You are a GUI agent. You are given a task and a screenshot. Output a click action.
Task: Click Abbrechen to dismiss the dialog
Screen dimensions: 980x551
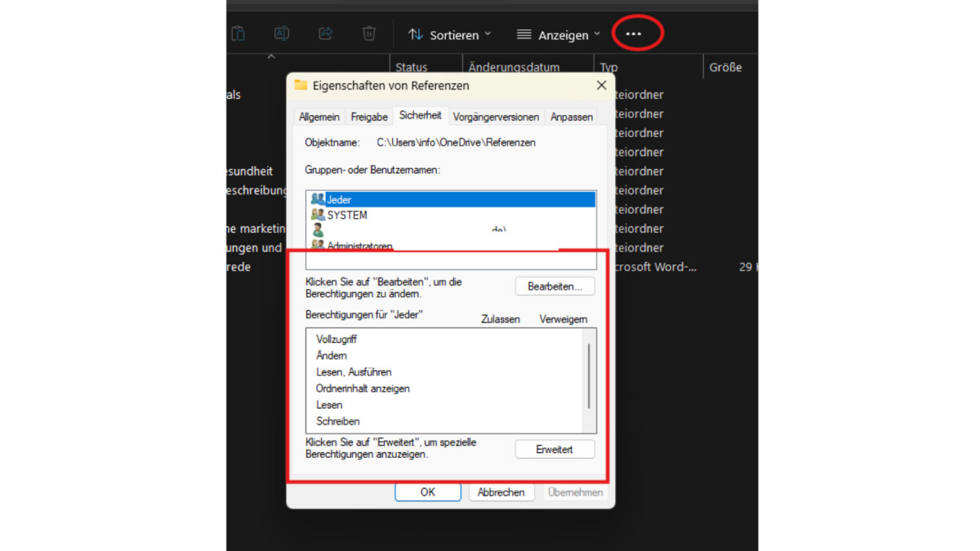[501, 491]
